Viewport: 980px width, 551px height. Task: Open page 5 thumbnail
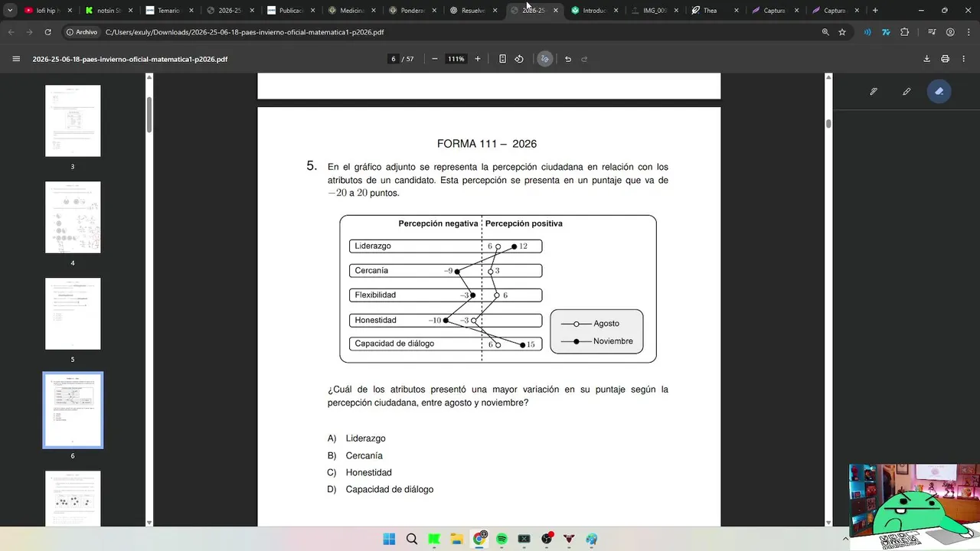tap(73, 314)
